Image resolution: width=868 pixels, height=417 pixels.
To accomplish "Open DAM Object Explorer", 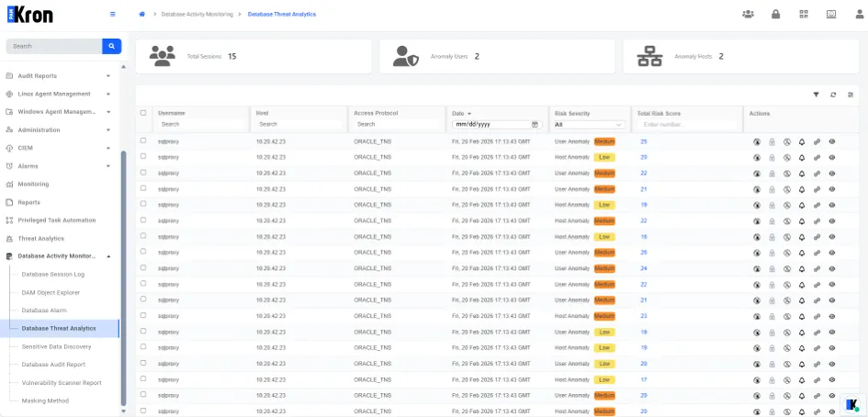I will click(51, 292).
